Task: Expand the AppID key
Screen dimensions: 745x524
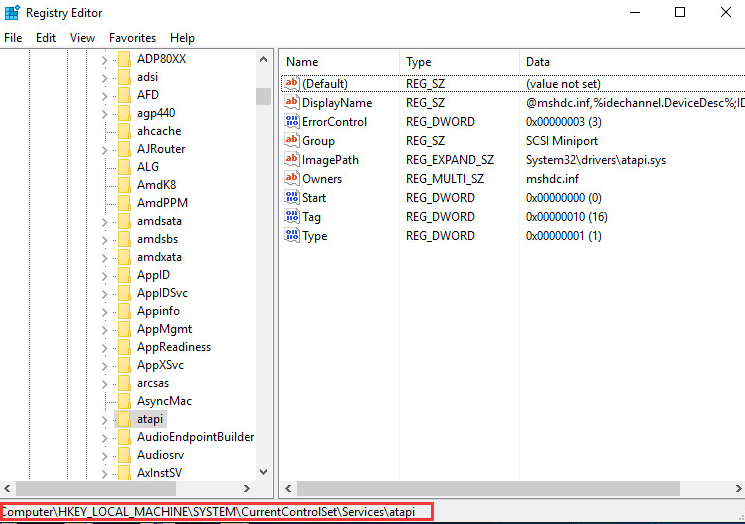Action: pyautogui.click(x=105, y=276)
